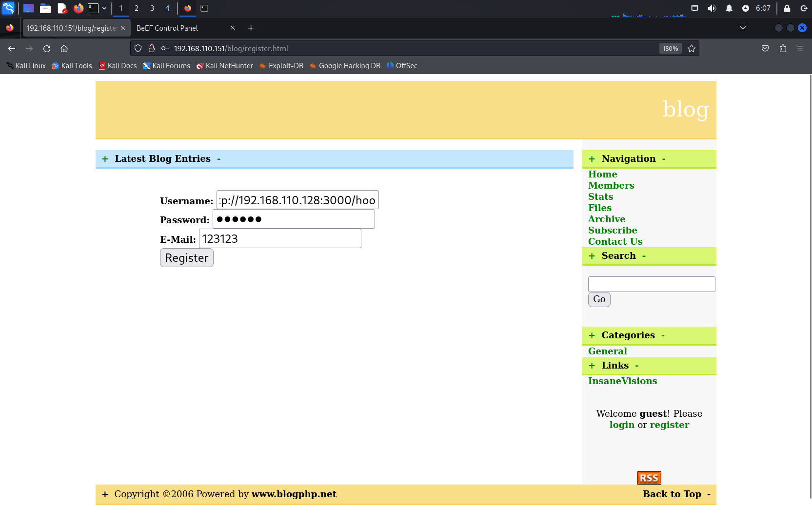Image resolution: width=812 pixels, height=506 pixels.
Task: Click the E-Mail input field
Action: 280,238
